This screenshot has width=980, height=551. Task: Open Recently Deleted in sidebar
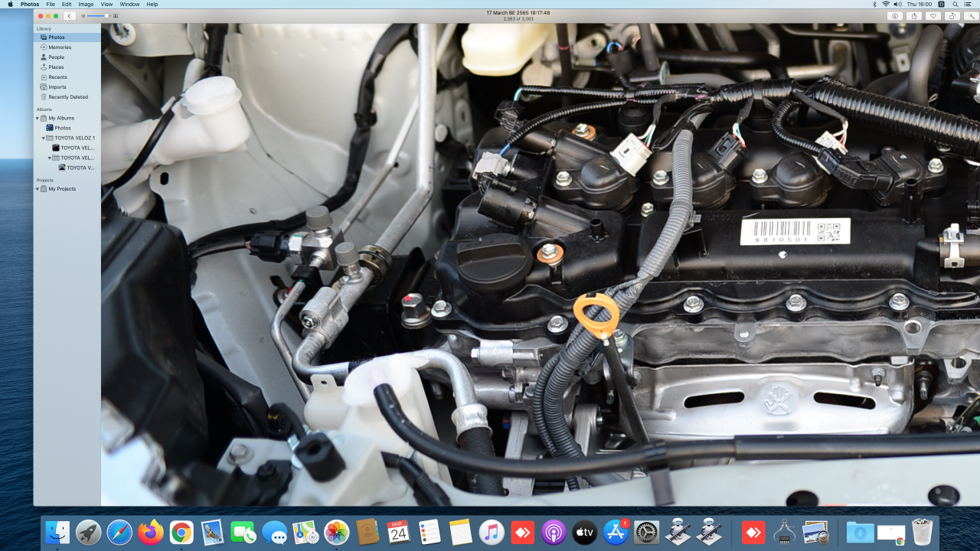(68, 97)
